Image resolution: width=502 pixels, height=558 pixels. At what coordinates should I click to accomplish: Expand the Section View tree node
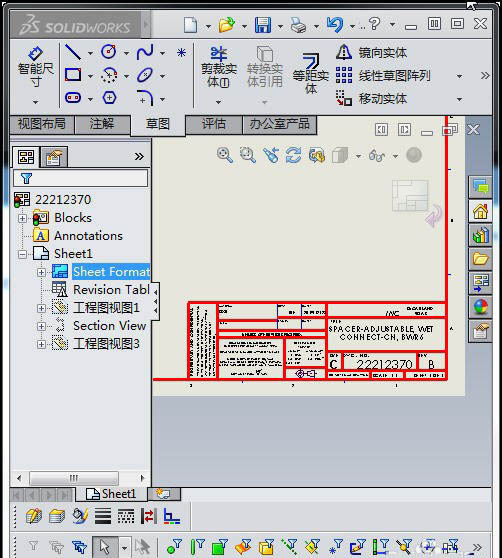coord(41,326)
